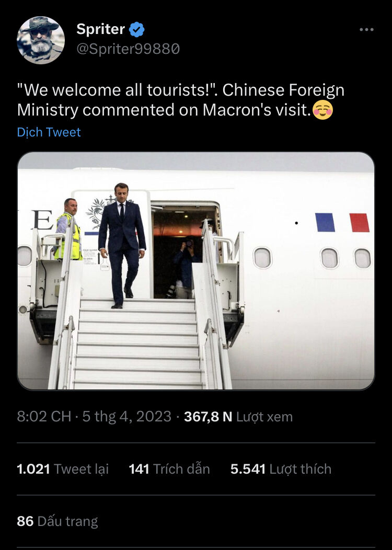Click the French flag on the plane

(x=342, y=222)
